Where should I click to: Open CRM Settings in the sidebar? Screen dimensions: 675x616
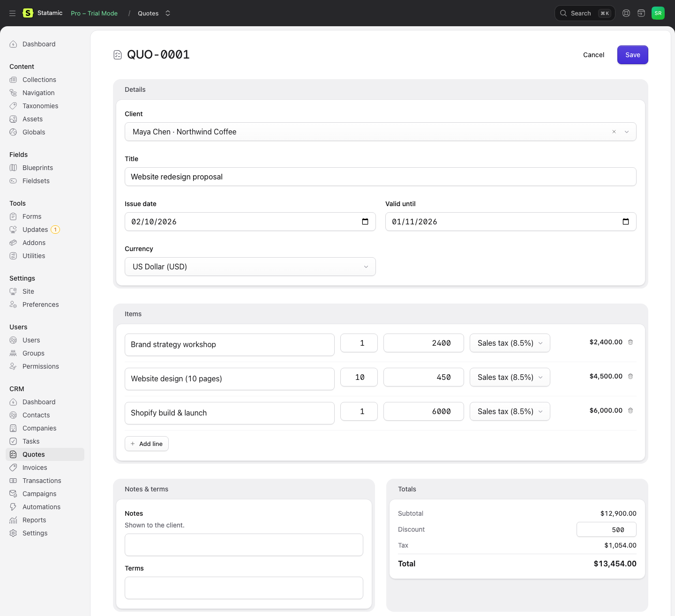tap(35, 533)
